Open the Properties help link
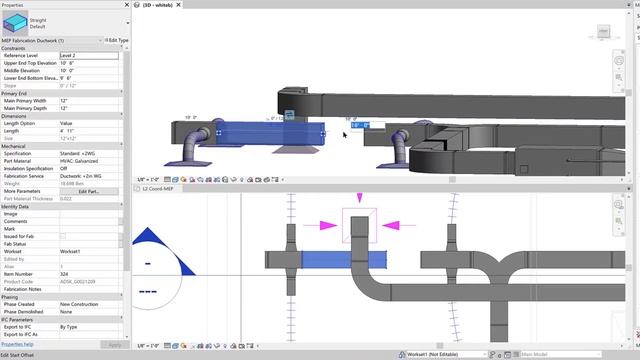The height and width of the screenshot is (360, 640). pyautogui.click(x=17, y=344)
